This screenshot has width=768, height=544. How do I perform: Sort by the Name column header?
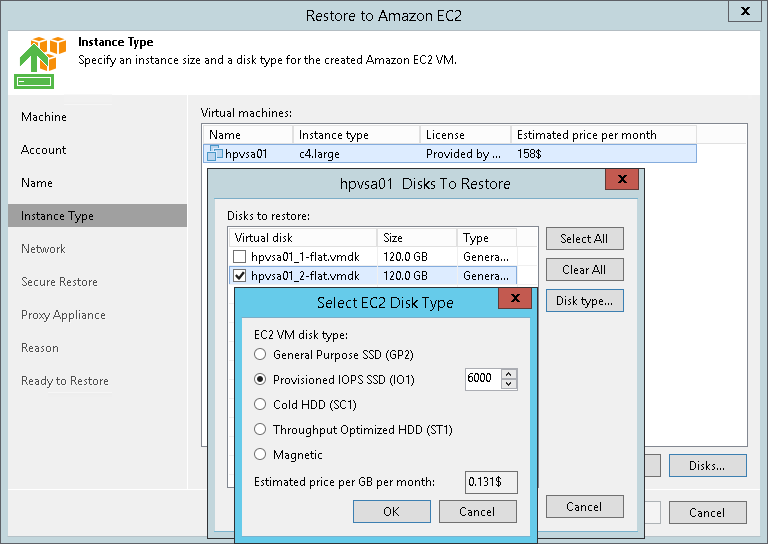tap(248, 135)
